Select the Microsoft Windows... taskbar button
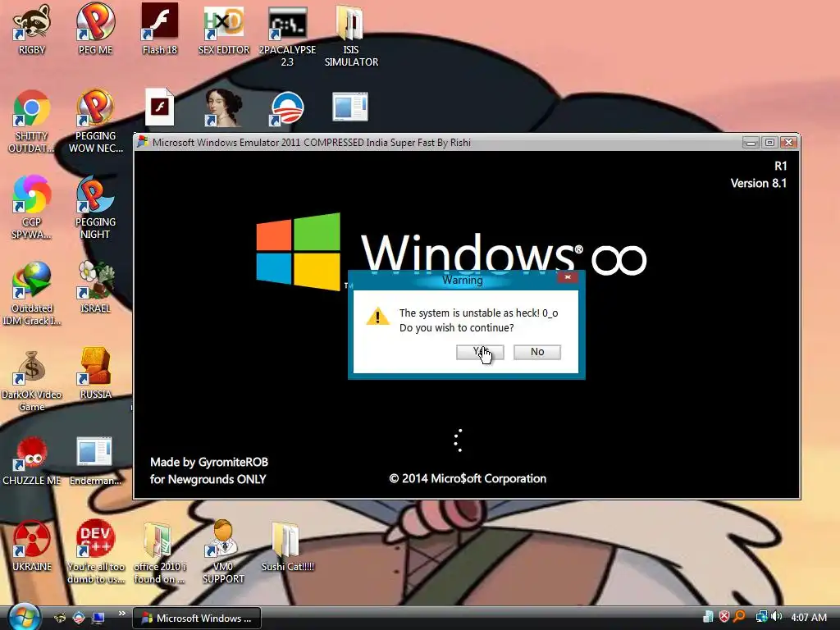The height and width of the screenshot is (630, 840). point(197,619)
